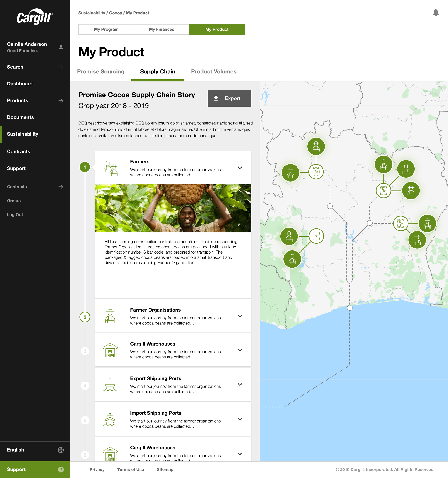Click the ship icon for Import Shipping Ports

tap(110, 419)
